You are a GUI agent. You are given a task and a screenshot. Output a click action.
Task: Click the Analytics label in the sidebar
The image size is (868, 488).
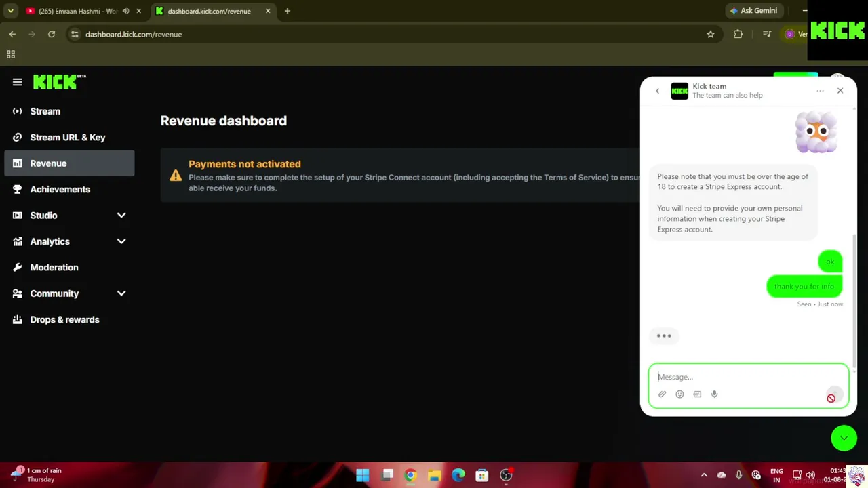50,241
